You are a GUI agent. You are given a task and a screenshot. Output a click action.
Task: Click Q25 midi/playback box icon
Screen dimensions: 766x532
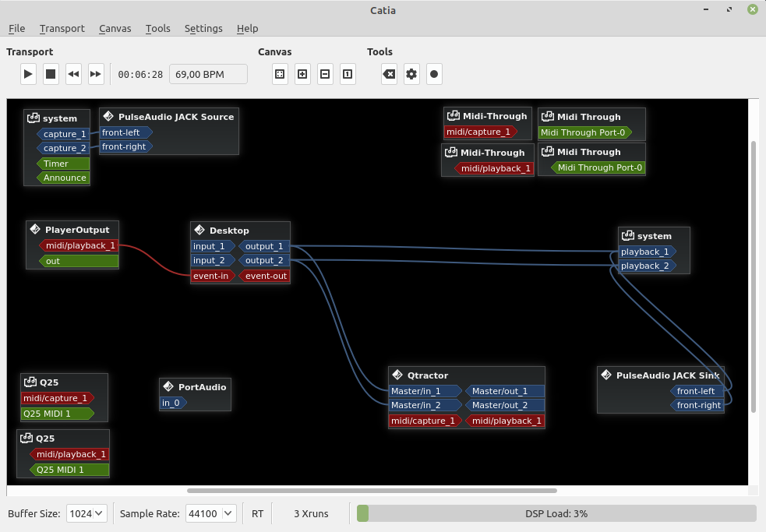pos(26,438)
